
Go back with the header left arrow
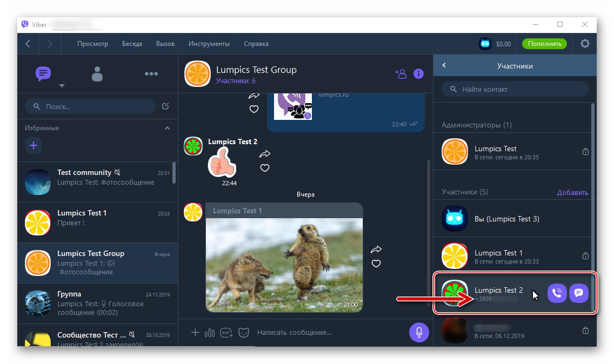click(28, 44)
